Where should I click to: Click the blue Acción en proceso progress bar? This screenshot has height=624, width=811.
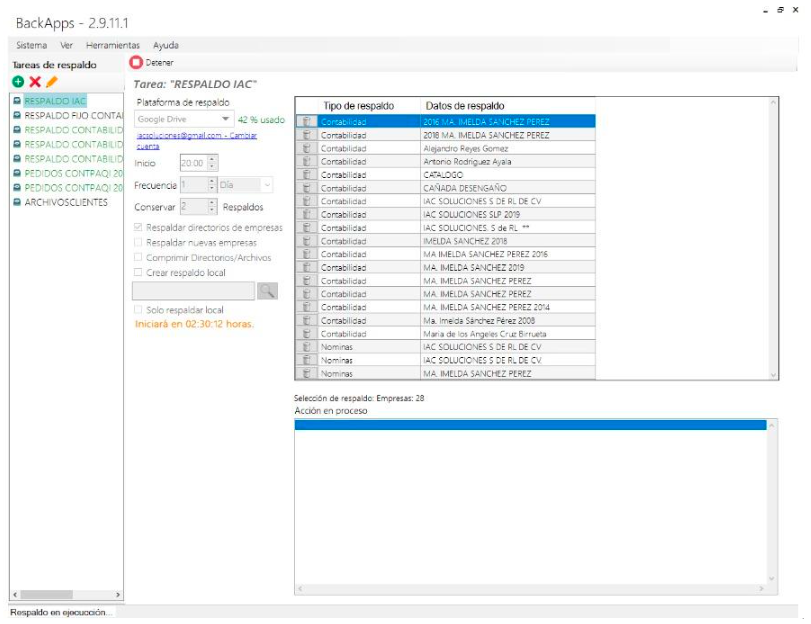[x=530, y=425]
